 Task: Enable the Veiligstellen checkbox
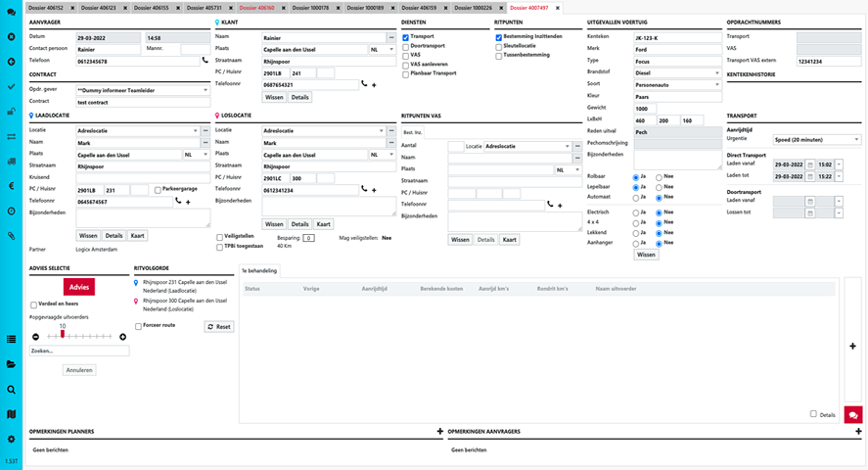(x=220, y=238)
